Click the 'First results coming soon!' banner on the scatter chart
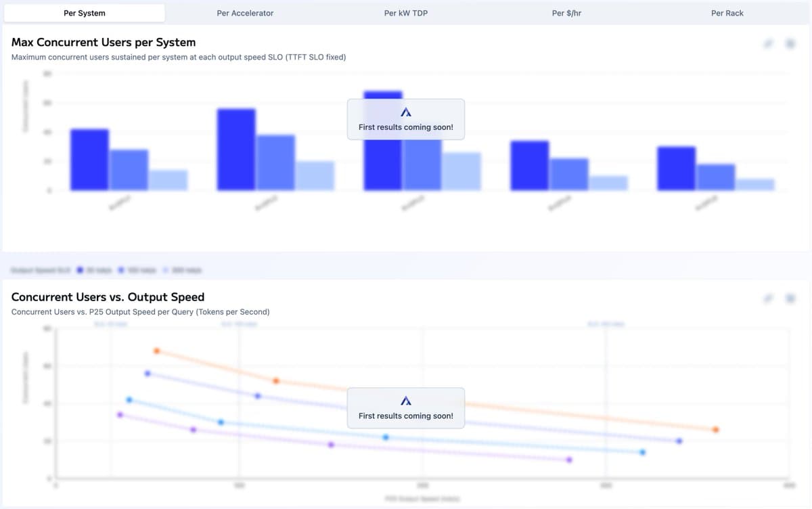The width and height of the screenshot is (812, 509). click(405, 408)
